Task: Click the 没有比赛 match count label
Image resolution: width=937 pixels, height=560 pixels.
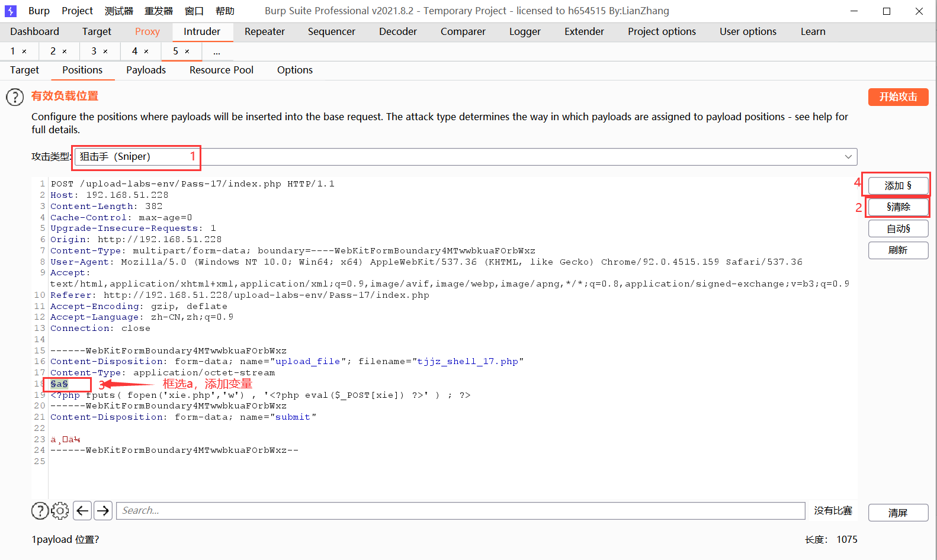Action: [x=833, y=510]
